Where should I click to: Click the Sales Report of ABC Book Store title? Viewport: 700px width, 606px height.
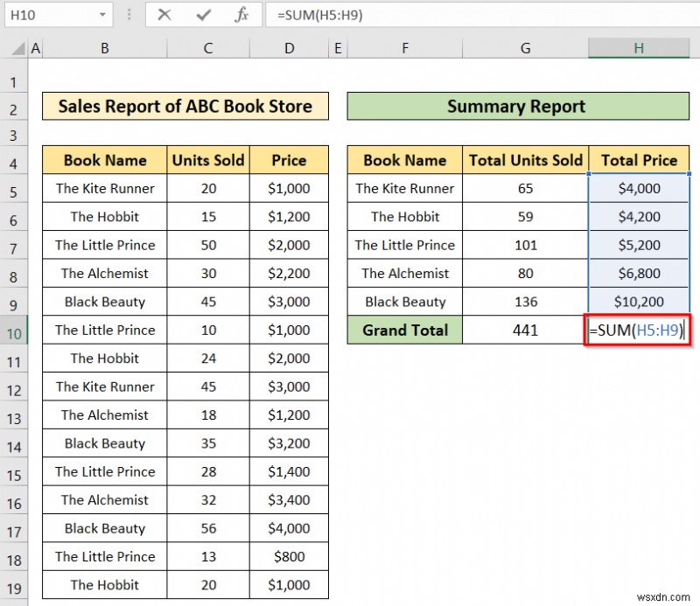tap(186, 107)
